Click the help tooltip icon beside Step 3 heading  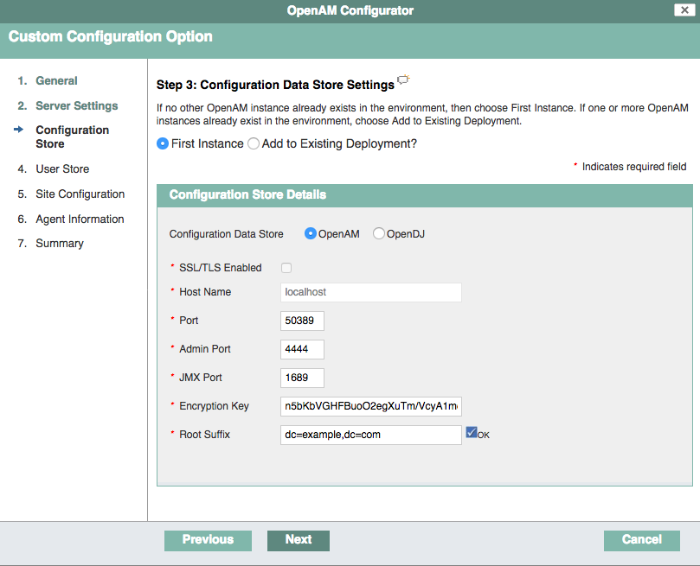tap(403, 80)
